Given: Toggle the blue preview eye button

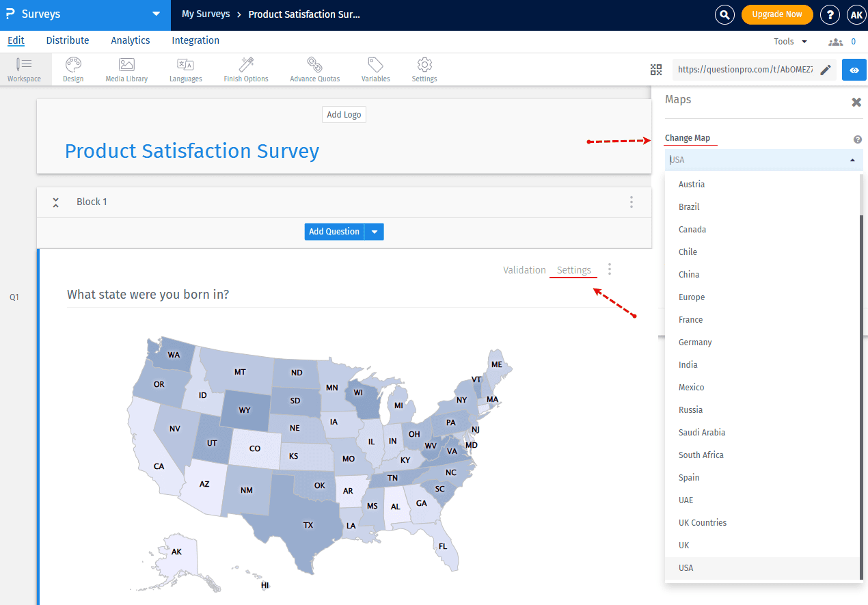Looking at the screenshot, I should (854, 69).
